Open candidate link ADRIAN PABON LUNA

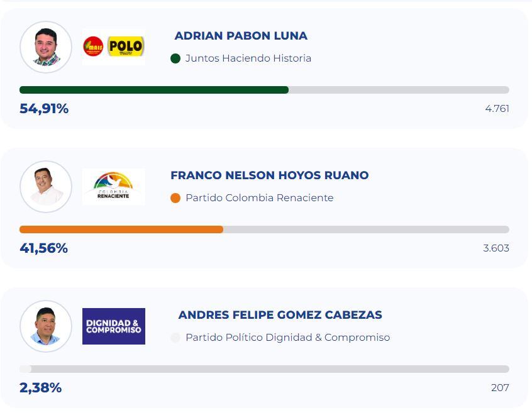[x=241, y=36]
